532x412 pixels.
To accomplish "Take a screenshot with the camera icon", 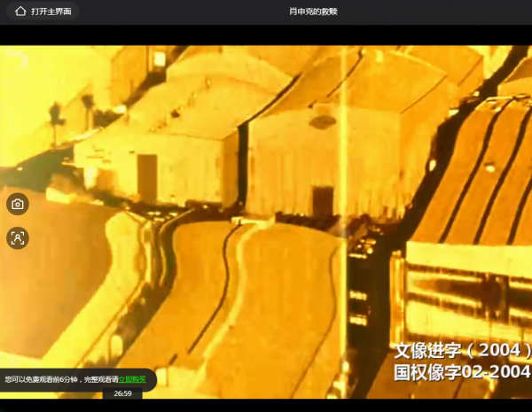I will tap(18, 204).
